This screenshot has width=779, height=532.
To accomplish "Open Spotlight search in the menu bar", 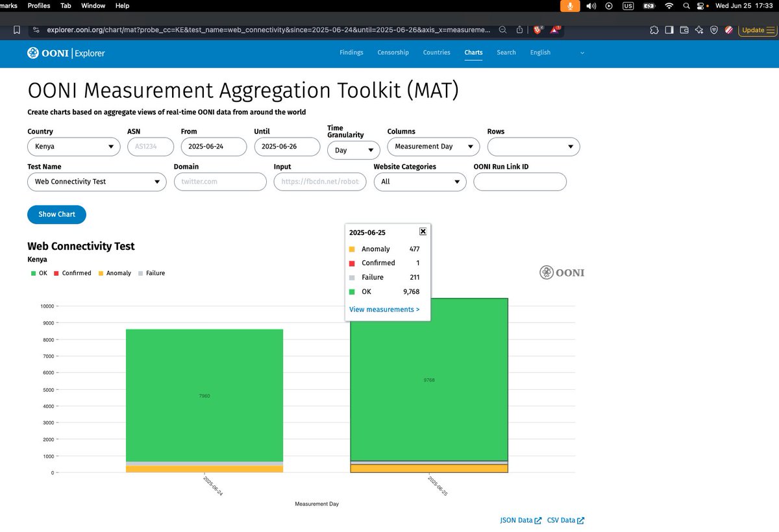I will click(686, 6).
